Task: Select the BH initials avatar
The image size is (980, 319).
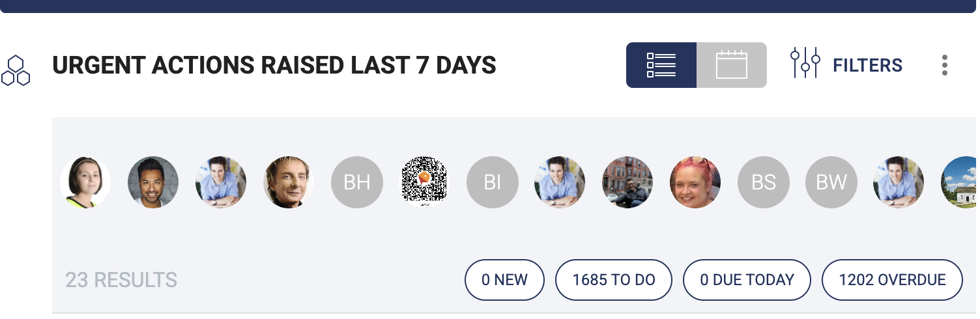Action: point(357,182)
